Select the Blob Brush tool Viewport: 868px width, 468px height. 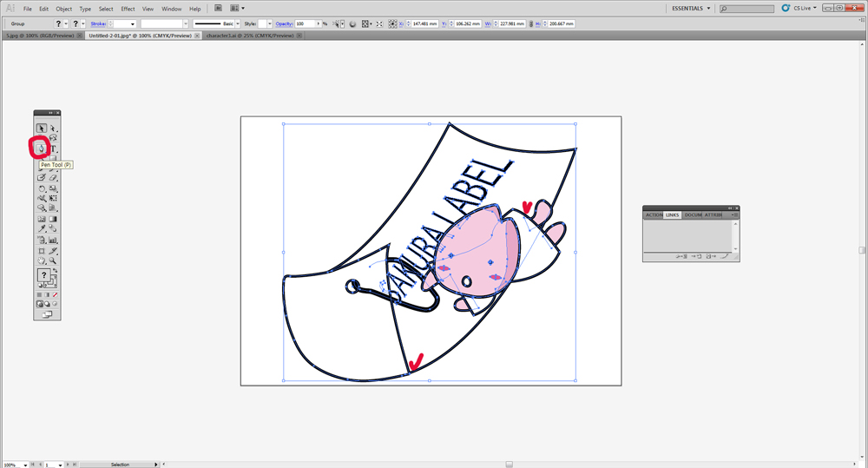coord(42,177)
